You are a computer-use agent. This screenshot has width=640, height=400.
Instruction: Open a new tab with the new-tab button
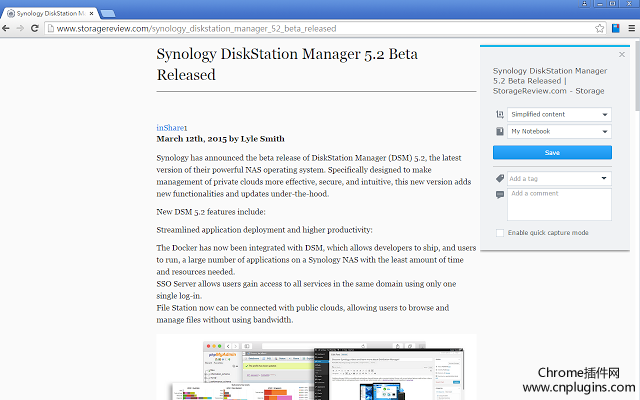[107, 14]
